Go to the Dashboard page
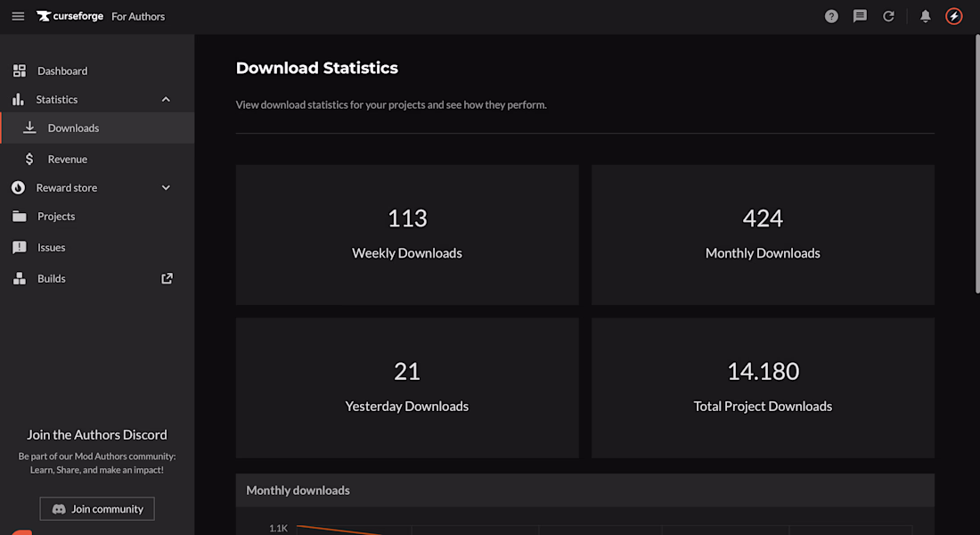 (x=62, y=70)
